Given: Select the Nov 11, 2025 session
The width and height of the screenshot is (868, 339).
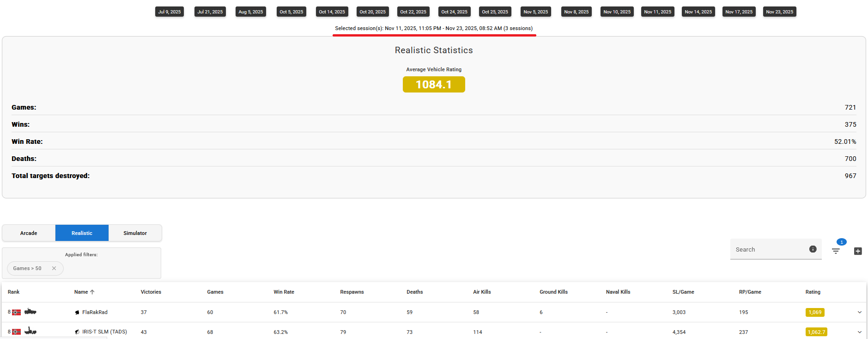Looking at the screenshot, I should 658,12.
